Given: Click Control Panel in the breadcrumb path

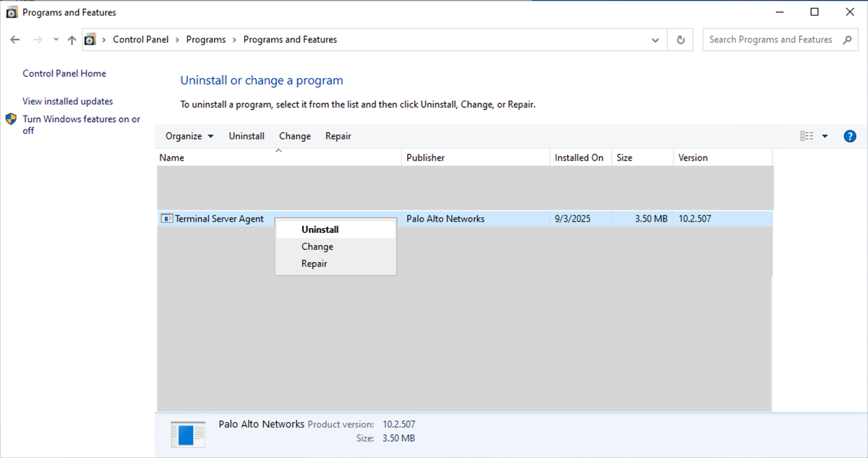Looking at the screenshot, I should click(x=141, y=40).
